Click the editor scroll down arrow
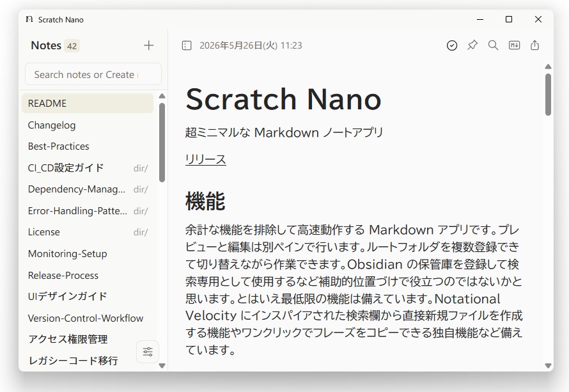The width and height of the screenshot is (569, 392). 549,366
